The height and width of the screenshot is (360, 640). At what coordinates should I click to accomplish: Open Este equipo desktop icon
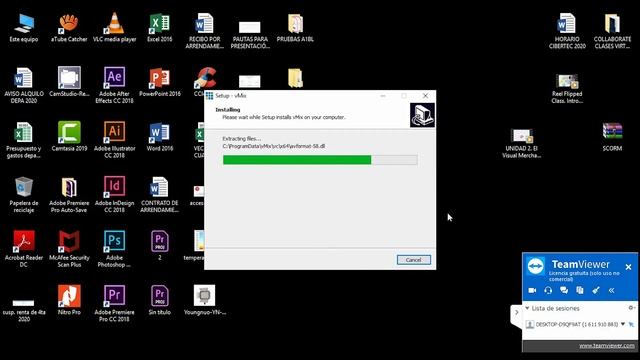(24, 27)
